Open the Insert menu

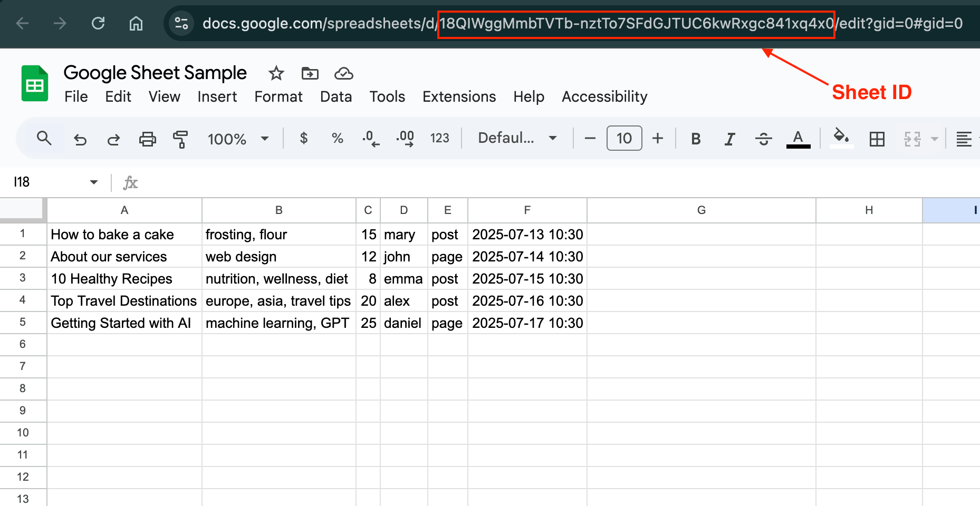tap(217, 96)
